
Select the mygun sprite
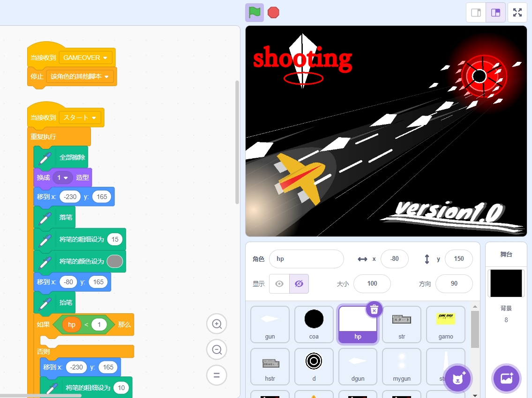[x=402, y=367]
